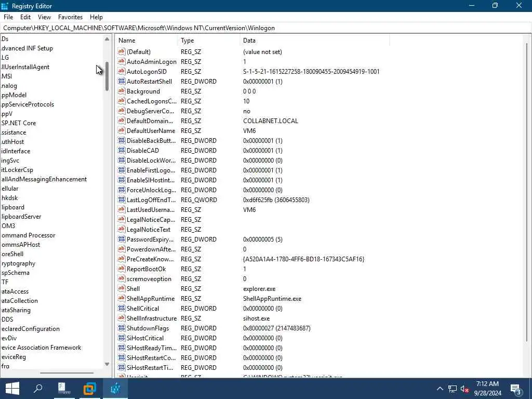Screen dimensions: 532x399
Task: Select the Advanced INF Setup key
Action: coord(27,48)
